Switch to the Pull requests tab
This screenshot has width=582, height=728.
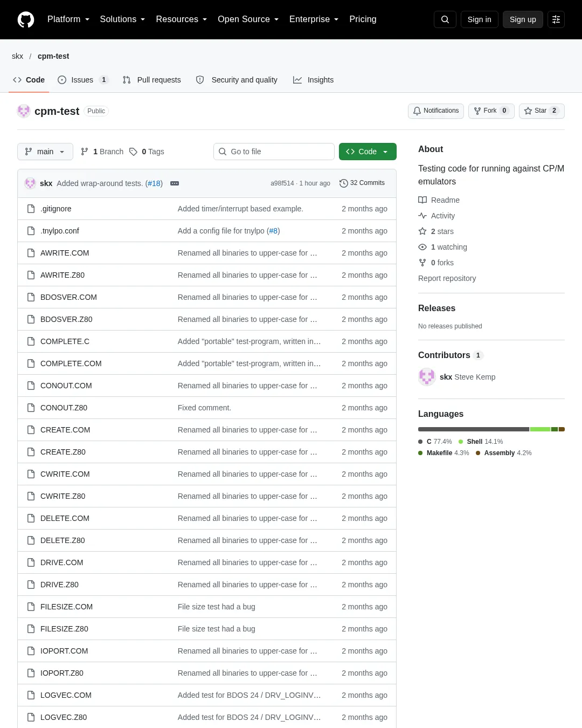[152, 80]
